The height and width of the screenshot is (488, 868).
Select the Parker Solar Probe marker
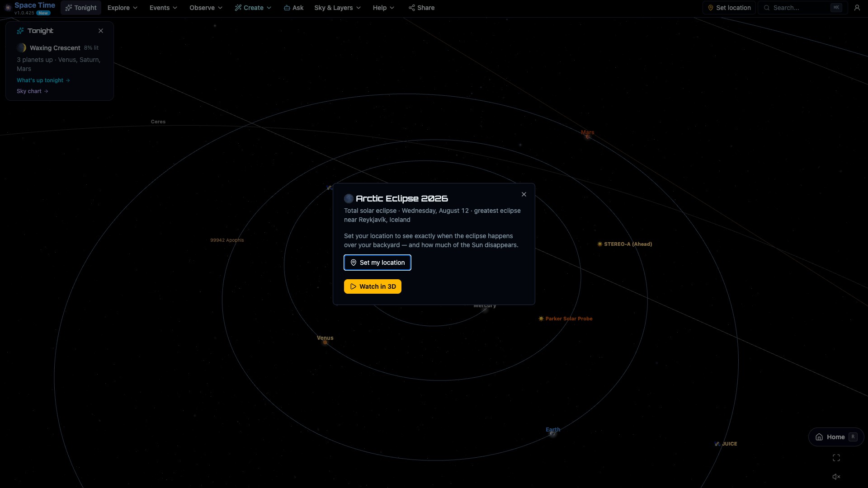click(x=541, y=319)
